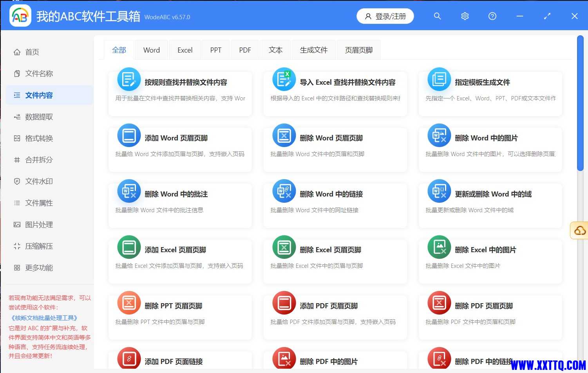Click the WodeABC v6.57.0 version label
588x373 pixels.
click(167, 17)
